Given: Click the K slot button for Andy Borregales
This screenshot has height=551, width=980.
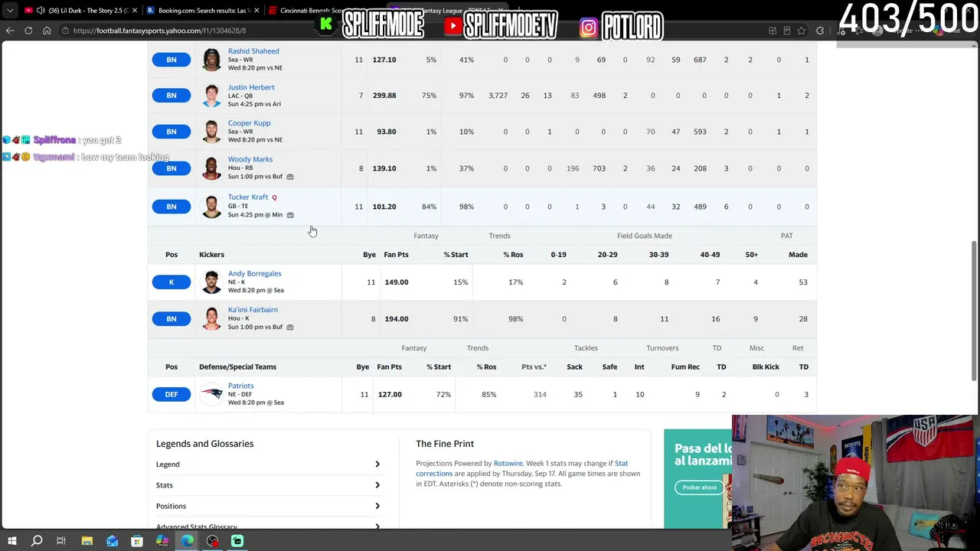Looking at the screenshot, I should (171, 282).
